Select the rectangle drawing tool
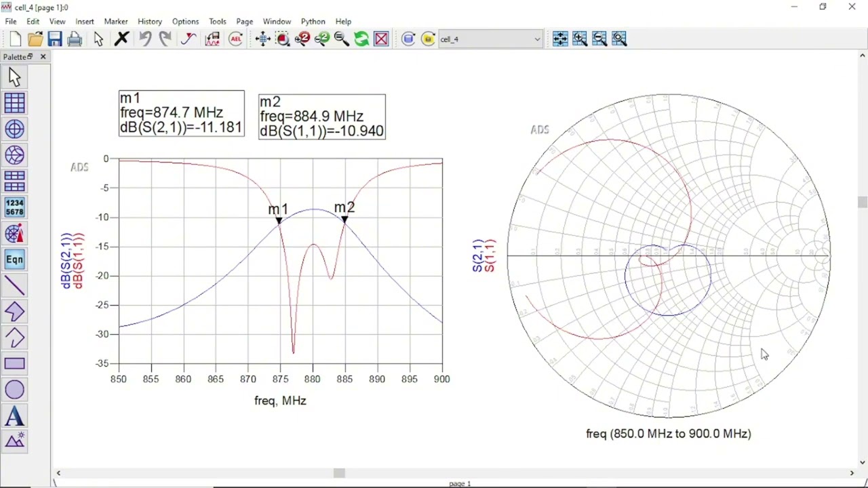 [14, 364]
